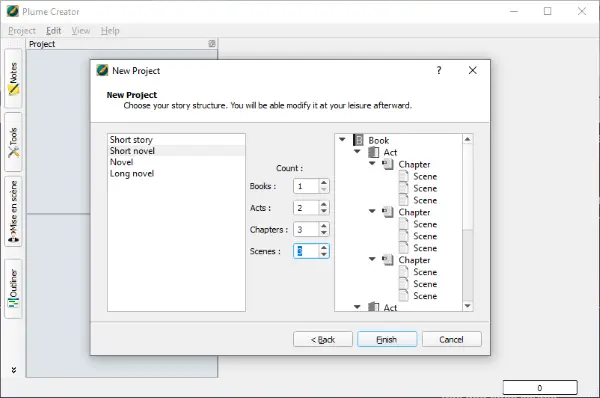
Task: Click the Book icon in the tree
Action: pos(358,140)
